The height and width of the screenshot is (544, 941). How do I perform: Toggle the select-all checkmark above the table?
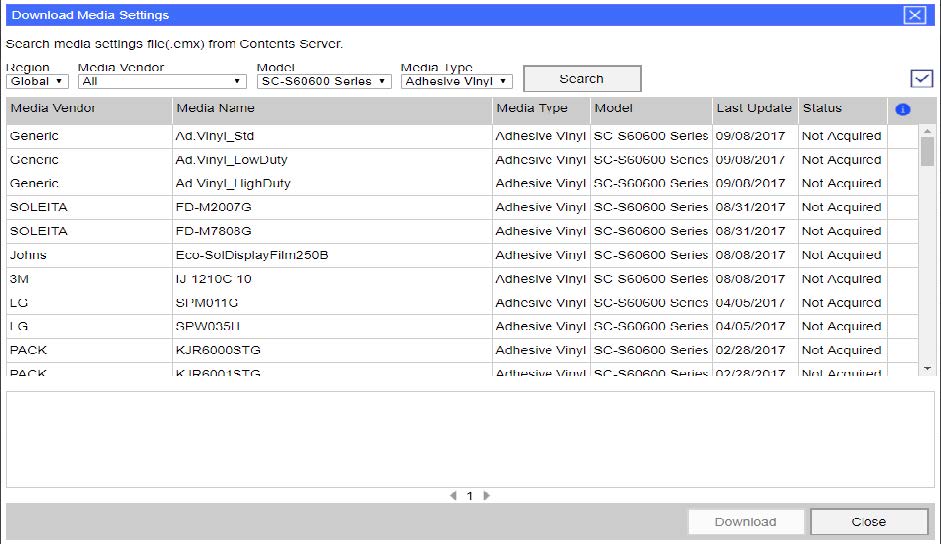click(x=921, y=78)
